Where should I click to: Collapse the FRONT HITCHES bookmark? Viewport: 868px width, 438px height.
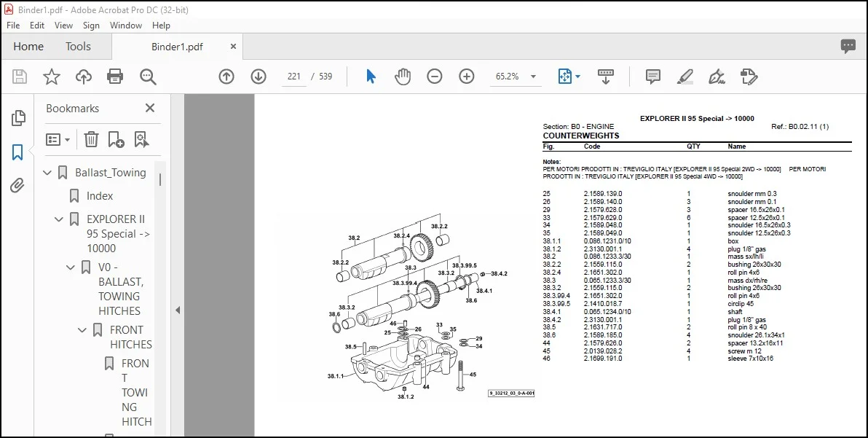[x=82, y=330]
